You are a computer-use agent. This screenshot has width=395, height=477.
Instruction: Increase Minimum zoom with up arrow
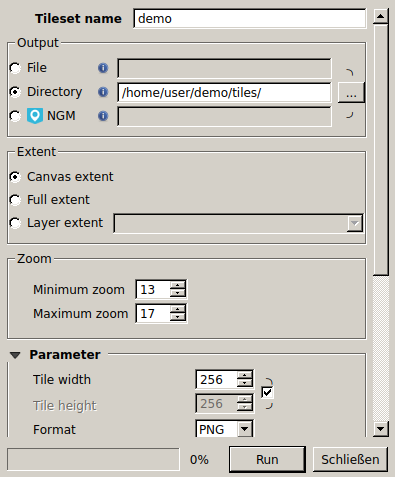(177, 285)
